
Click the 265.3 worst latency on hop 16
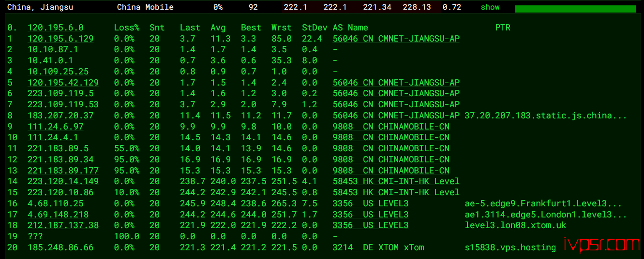coord(282,203)
